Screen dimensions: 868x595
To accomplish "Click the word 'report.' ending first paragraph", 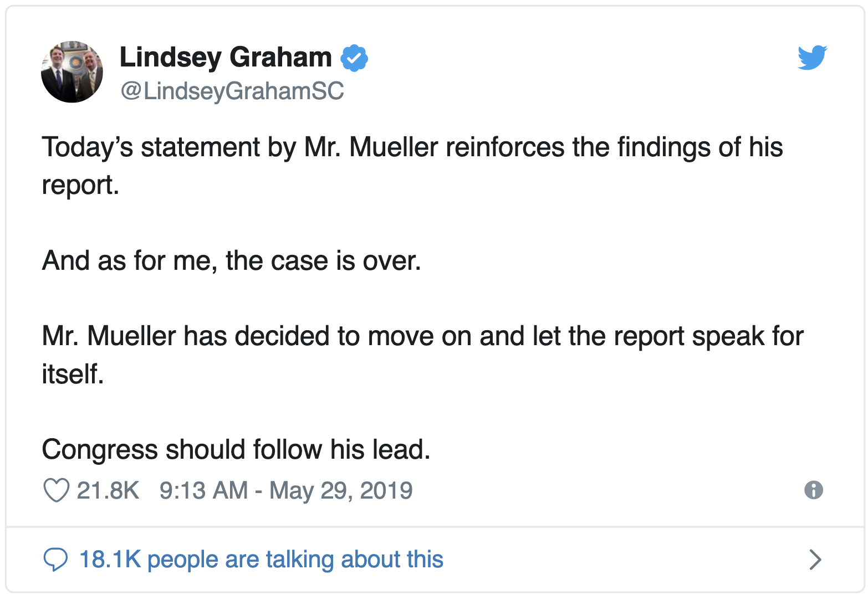I will coord(81,186).
